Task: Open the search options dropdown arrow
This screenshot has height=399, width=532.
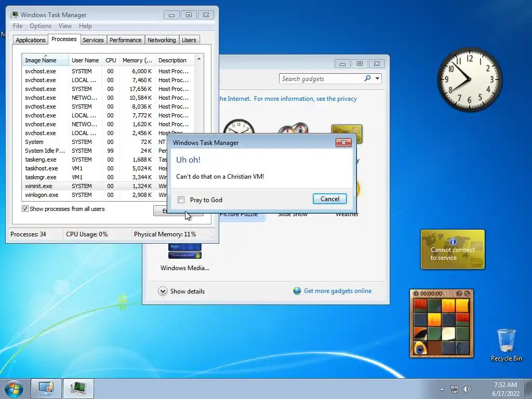Action: pyautogui.click(x=377, y=78)
